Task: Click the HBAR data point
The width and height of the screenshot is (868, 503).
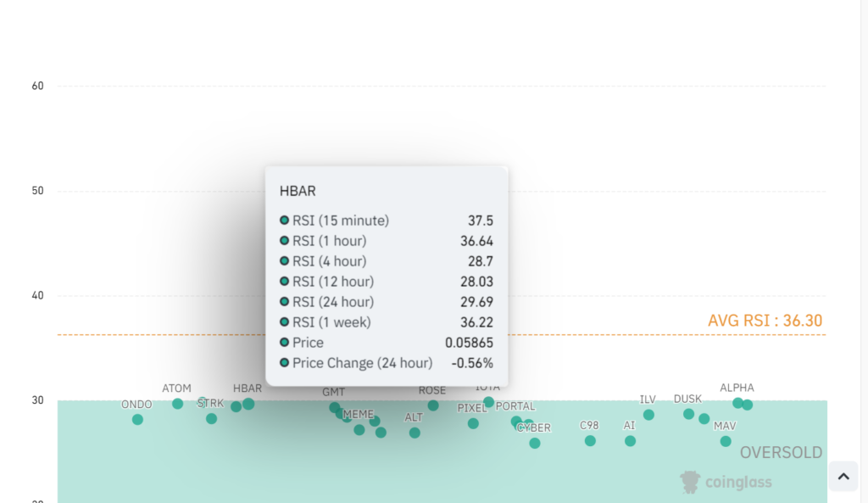Action: click(248, 404)
